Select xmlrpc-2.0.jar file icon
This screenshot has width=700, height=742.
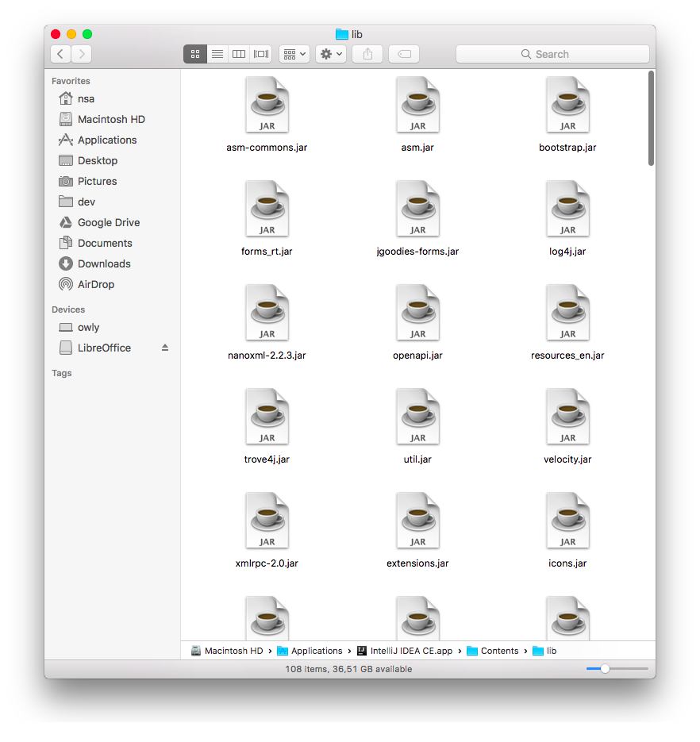[267, 521]
